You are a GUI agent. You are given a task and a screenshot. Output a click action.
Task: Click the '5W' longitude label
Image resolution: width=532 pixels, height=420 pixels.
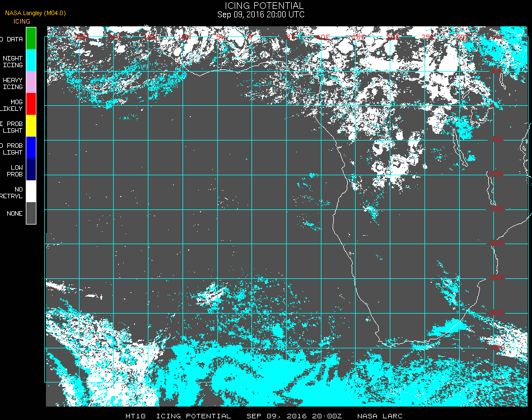point(221,37)
